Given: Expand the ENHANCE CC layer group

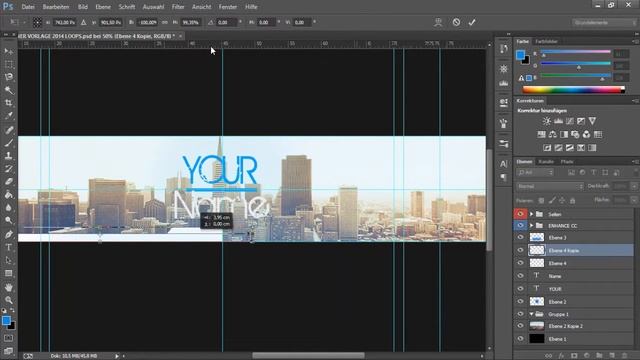Looking at the screenshot, I should click(x=531, y=225).
